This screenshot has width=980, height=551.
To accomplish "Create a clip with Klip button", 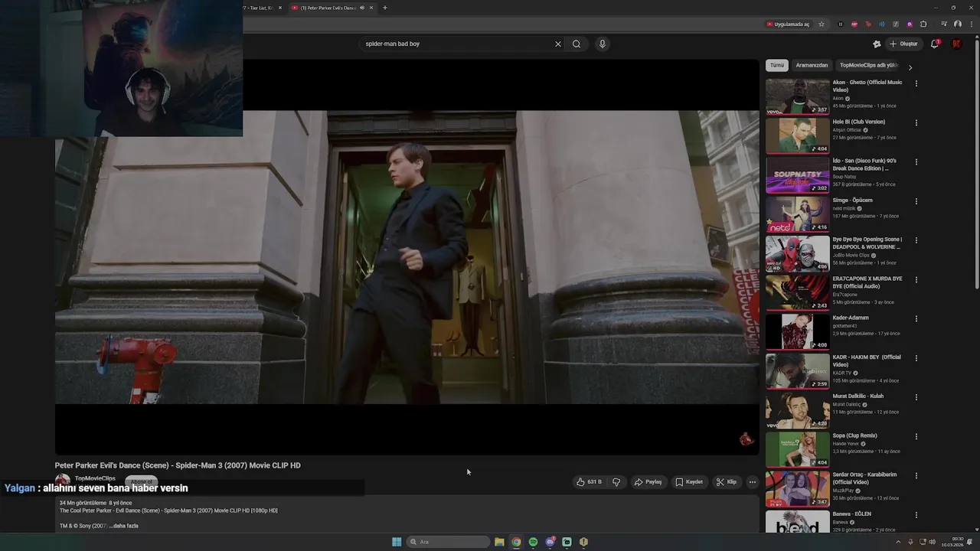I will pyautogui.click(x=726, y=482).
